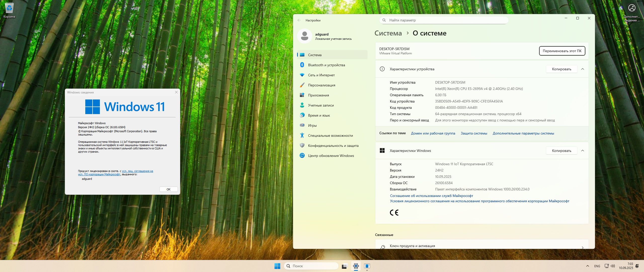The image size is (644, 272).
Task: Click OK in the Windows: сведения dialog
Action: pyautogui.click(x=169, y=189)
